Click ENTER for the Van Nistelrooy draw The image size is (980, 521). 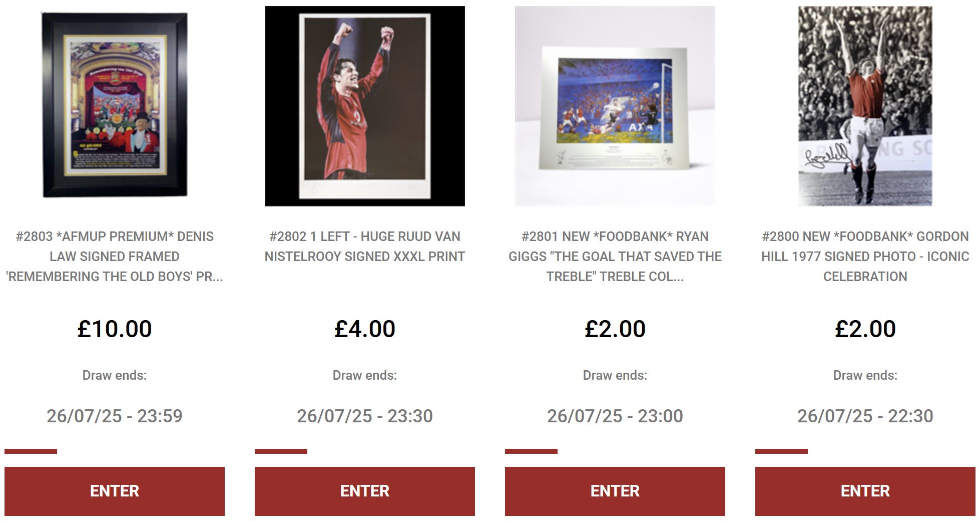(x=365, y=491)
